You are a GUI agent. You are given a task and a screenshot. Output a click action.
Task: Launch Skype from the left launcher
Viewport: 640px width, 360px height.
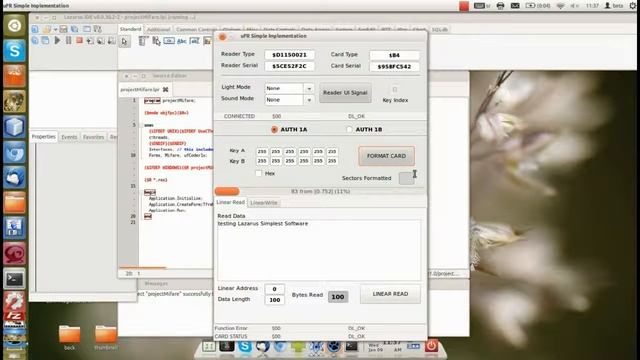point(14,51)
